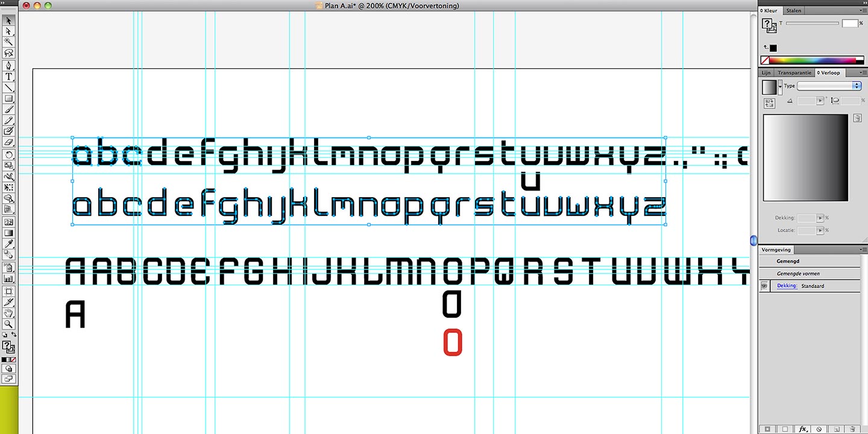Click the tint percentage field in Kleur
Viewport: 868px width, 434px height.
[851, 23]
